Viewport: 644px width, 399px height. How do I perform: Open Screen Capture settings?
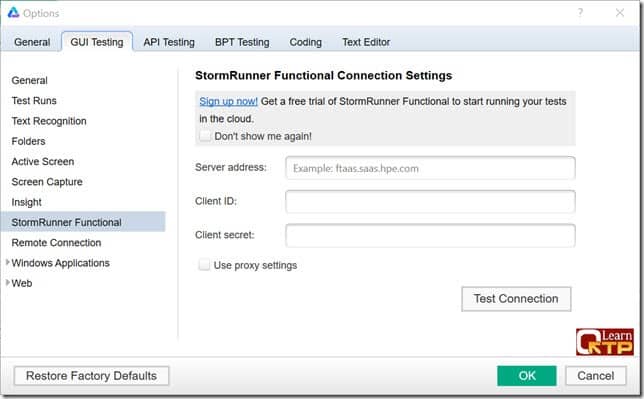[47, 182]
